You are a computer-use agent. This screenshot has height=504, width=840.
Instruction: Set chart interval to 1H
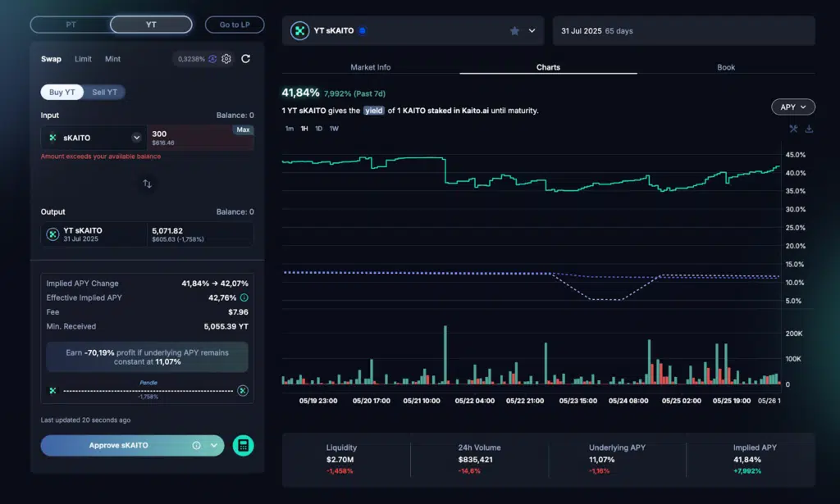[x=304, y=129]
